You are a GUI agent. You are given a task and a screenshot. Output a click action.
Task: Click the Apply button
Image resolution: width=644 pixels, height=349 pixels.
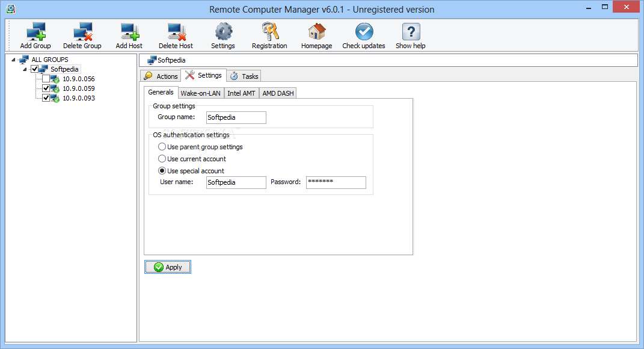coord(168,267)
